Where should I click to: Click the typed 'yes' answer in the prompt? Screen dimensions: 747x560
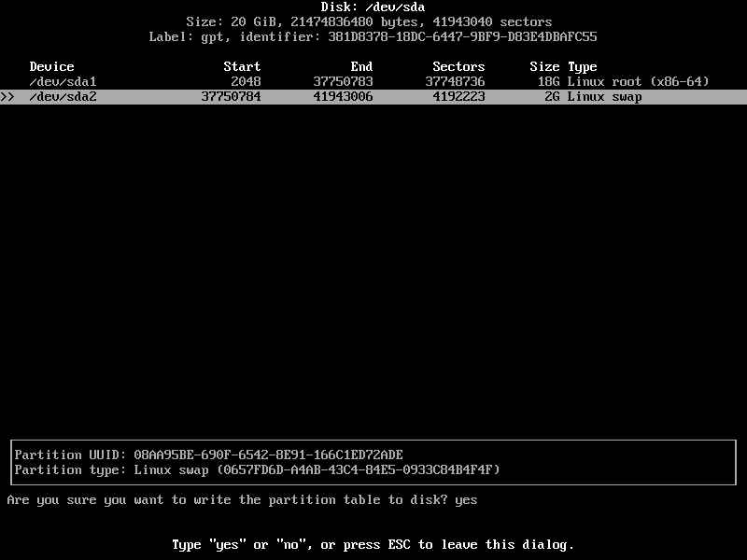click(466, 500)
